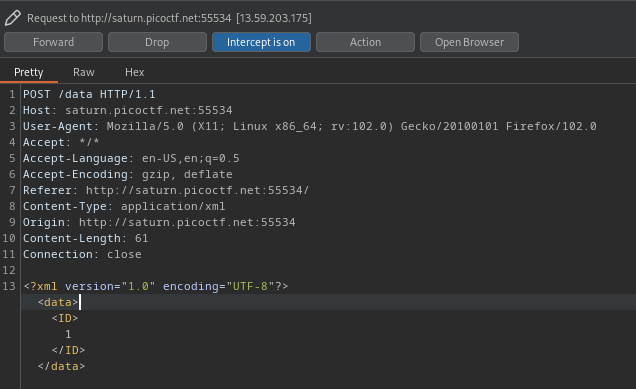The width and height of the screenshot is (636, 389).
Task: Switch to the Hex tab
Action: tap(135, 72)
